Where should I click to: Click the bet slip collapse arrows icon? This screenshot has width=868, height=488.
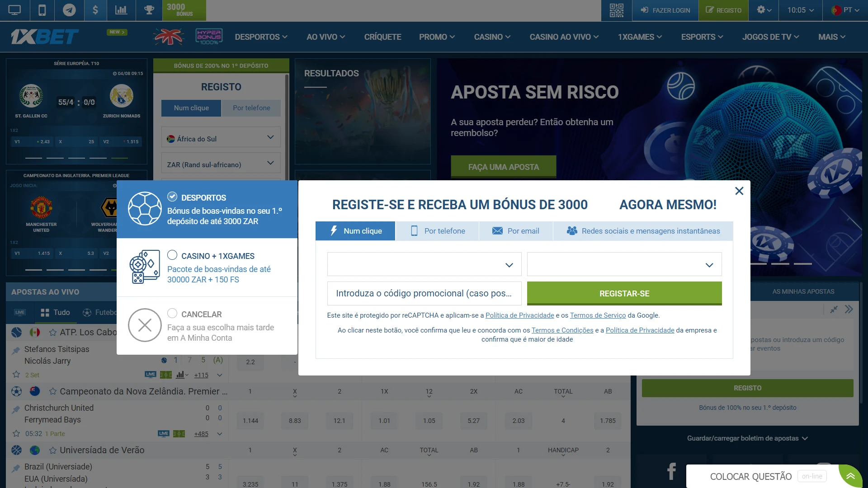(x=834, y=309)
